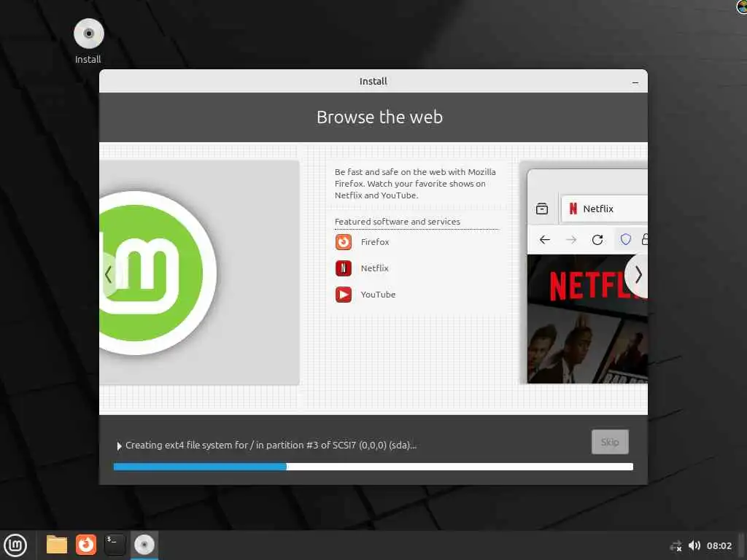Click 'Featured software and services' heading
The width and height of the screenshot is (747, 560).
point(398,222)
